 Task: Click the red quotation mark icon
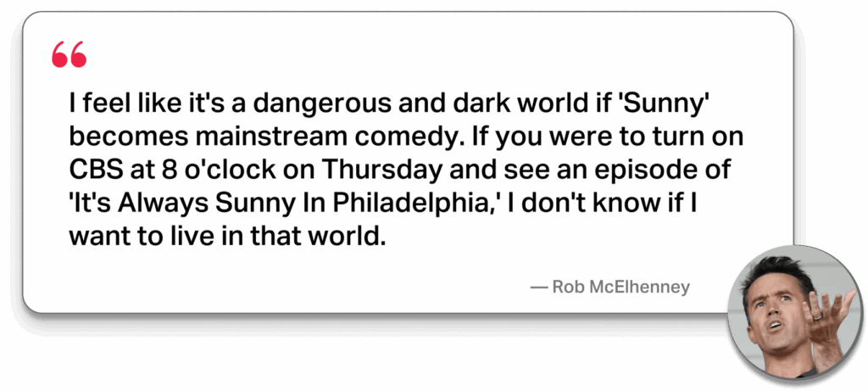[69, 55]
